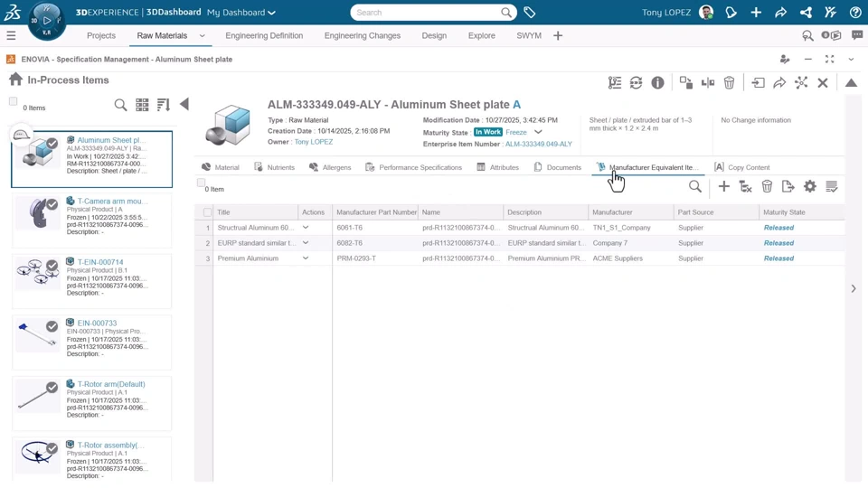Viewport: 868px width, 488px height.
Task: Close the item details with X
Action: [x=823, y=83]
